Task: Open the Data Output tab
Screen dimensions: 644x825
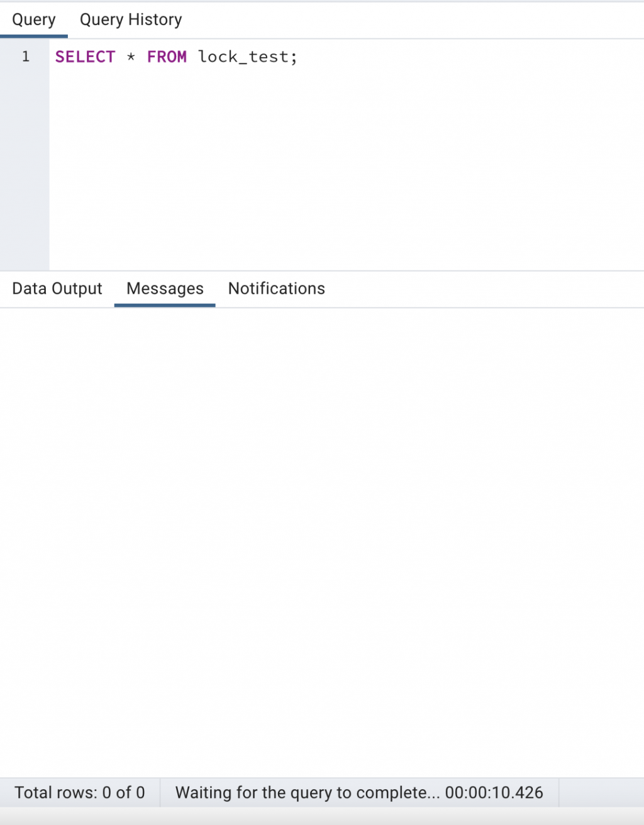Action: coord(57,289)
